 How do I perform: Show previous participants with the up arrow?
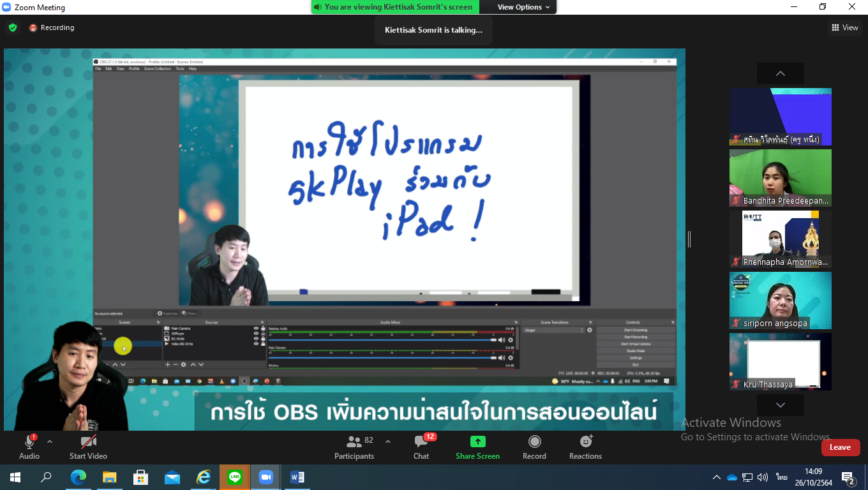click(780, 73)
